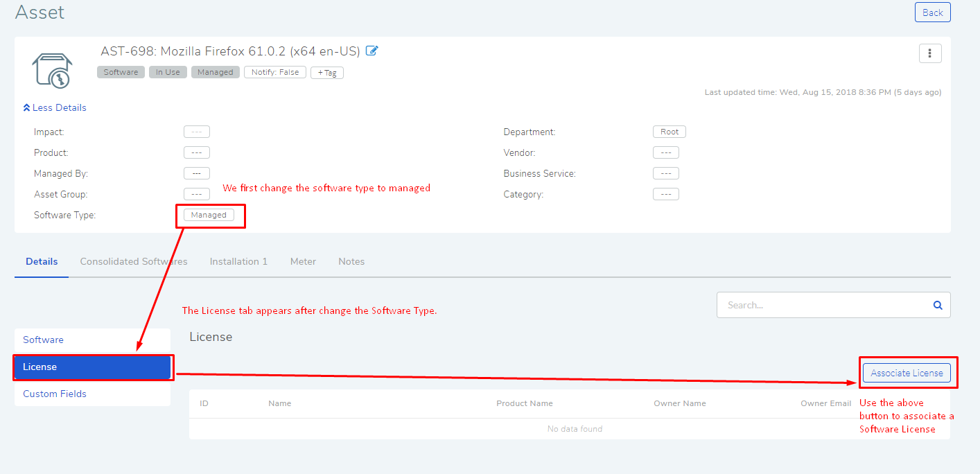Open the Installation 1 tab

(239, 261)
